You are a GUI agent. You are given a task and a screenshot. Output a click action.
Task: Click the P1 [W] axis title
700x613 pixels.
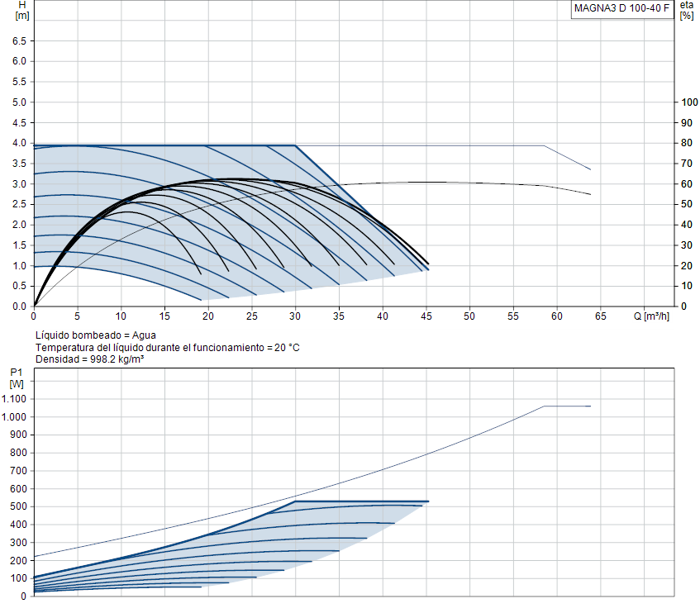[x=17, y=378]
